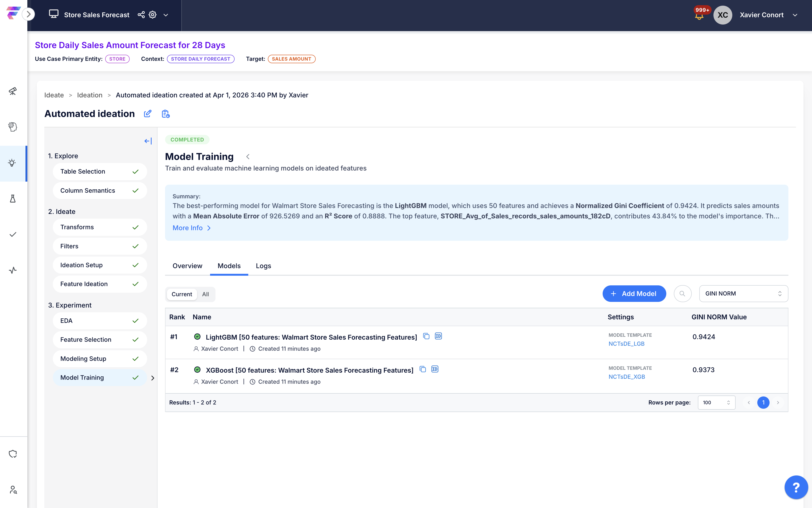This screenshot has height=508, width=812.
Task: Select the Current models toggle
Action: (x=182, y=294)
